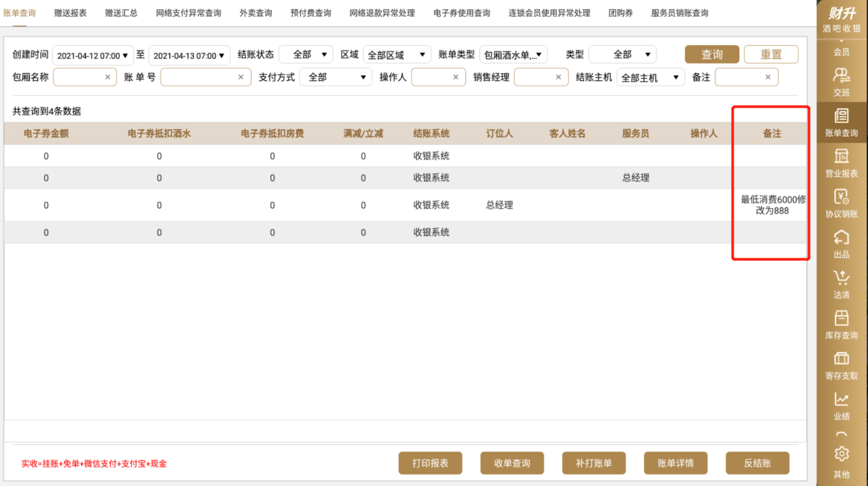Clear the 操作人 filter field X icon
This screenshot has width=868, height=486.
[456, 77]
